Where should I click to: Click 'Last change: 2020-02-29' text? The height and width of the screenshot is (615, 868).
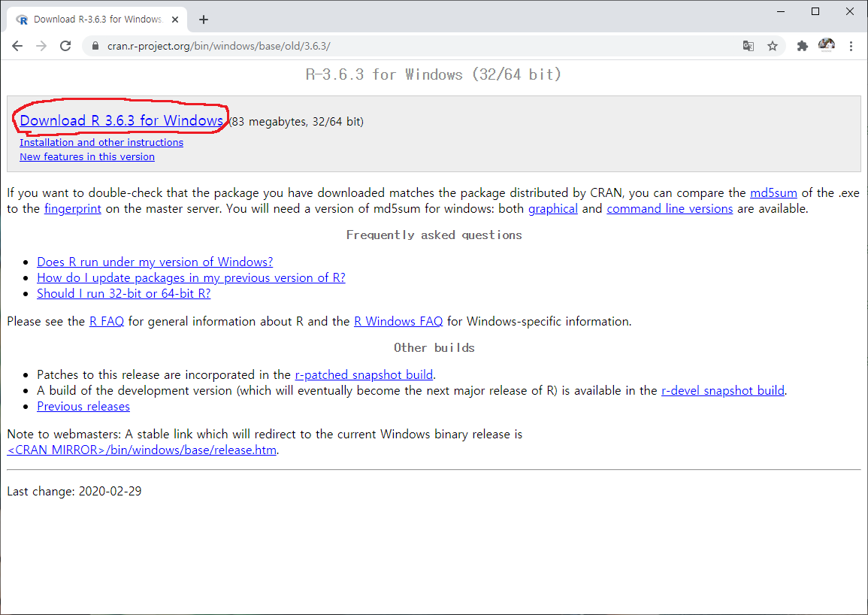(74, 492)
